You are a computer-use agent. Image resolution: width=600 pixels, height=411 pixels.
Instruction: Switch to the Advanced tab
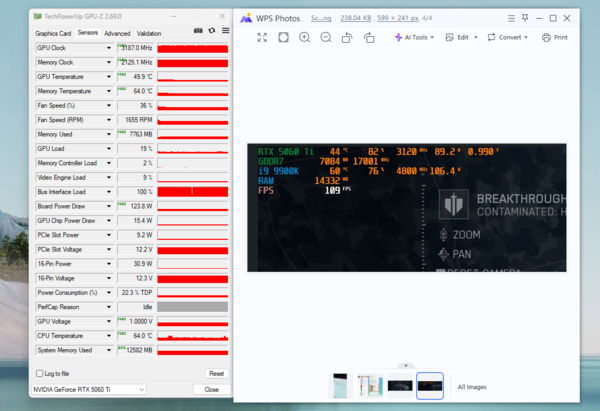click(117, 33)
